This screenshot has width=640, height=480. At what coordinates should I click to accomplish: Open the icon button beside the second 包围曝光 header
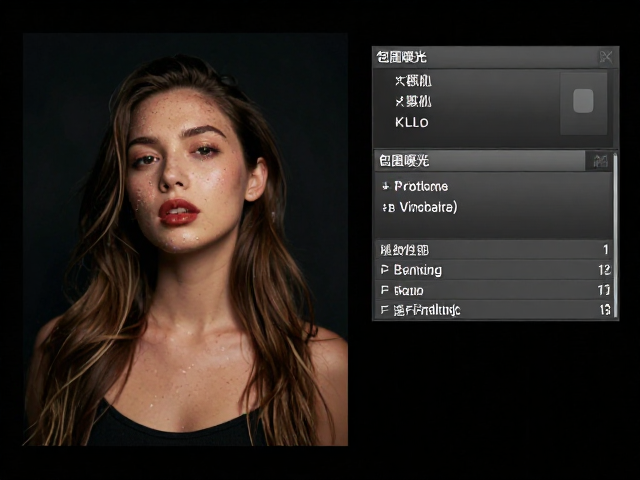click(599, 161)
